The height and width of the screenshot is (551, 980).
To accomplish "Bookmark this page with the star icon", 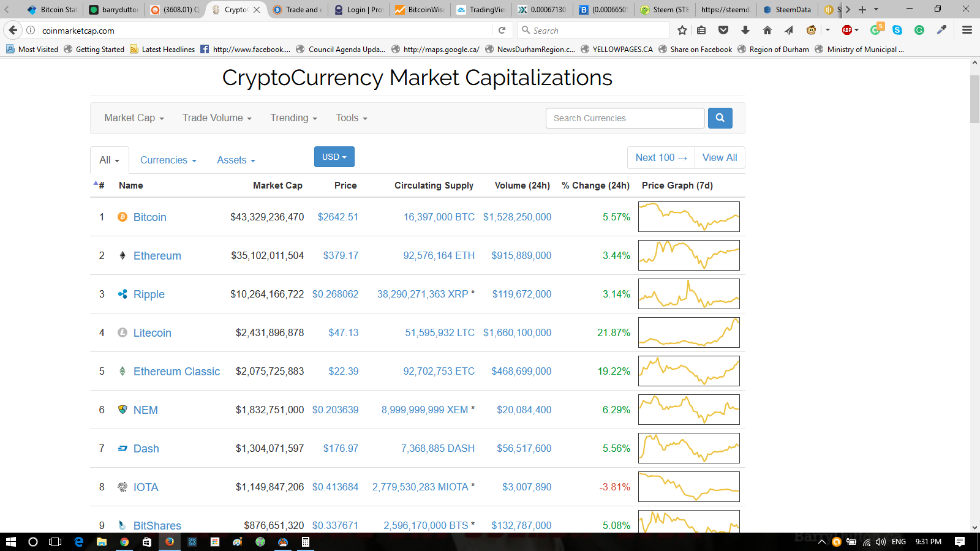I will [x=682, y=30].
